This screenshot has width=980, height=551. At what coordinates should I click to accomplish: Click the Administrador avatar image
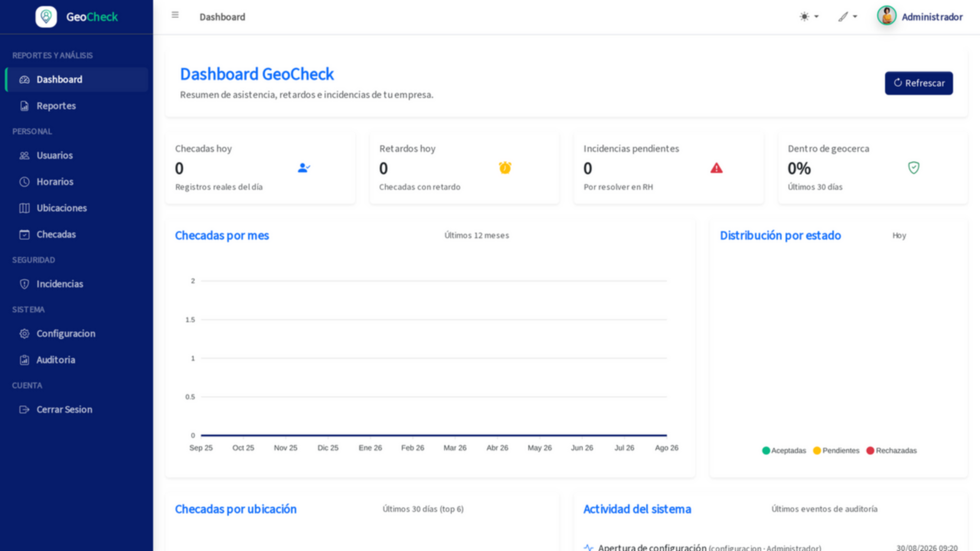[x=887, y=16]
